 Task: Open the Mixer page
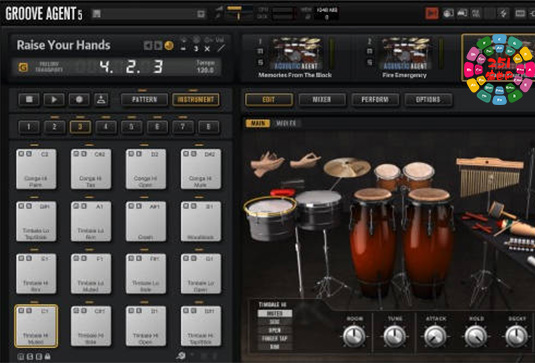(322, 100)
